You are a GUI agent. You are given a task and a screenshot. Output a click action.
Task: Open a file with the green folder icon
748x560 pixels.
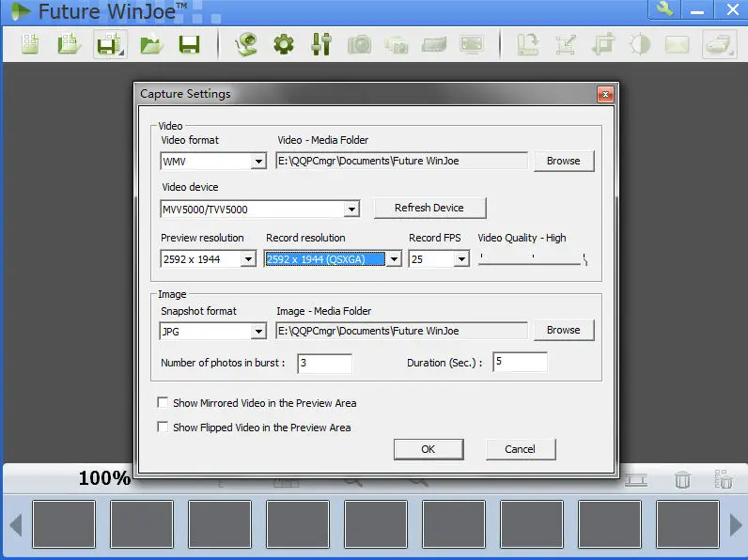(151, 44)
